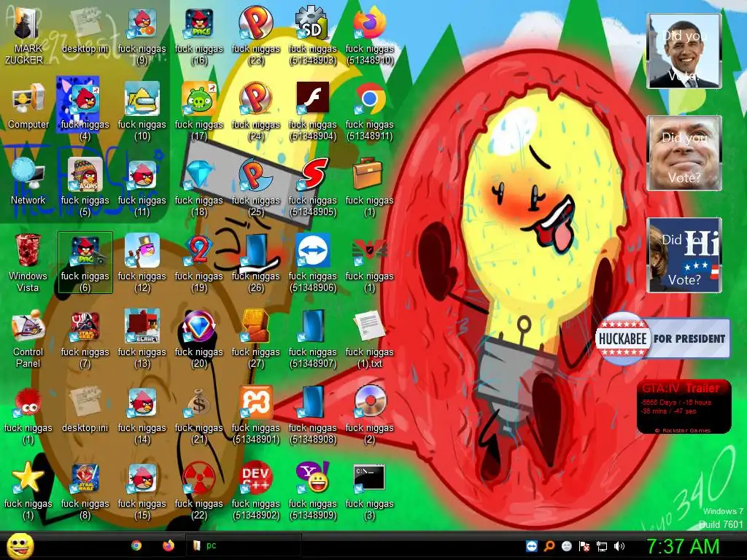
Task: Launch Chrome from the taskbar
Action: [136, 545]
